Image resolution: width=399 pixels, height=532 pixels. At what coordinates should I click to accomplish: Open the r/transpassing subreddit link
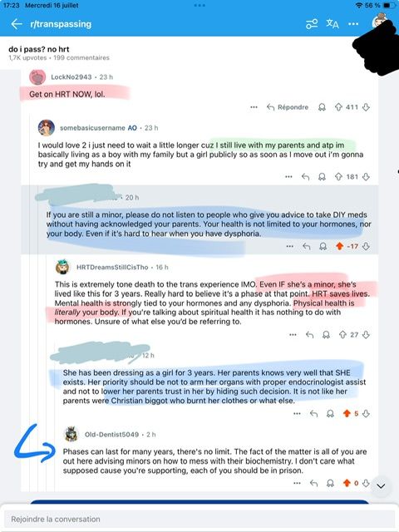pos(61,24)
